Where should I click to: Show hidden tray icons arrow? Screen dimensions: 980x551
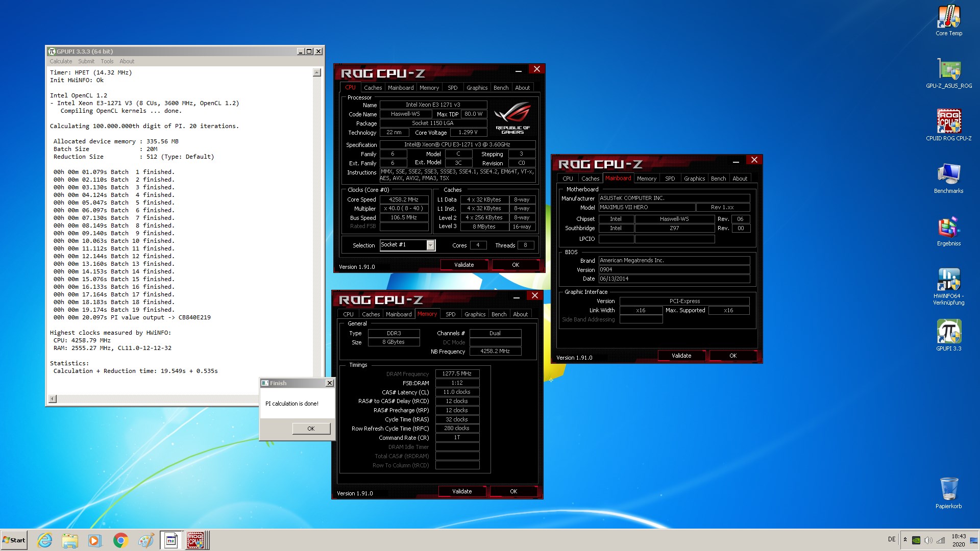click(905, 540)
